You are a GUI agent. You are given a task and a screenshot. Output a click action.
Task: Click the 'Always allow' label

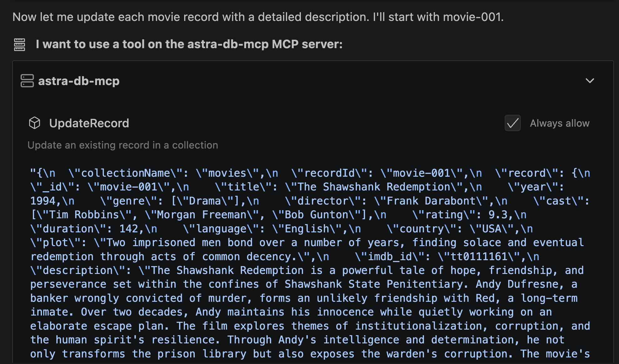[x=560, y=123]
